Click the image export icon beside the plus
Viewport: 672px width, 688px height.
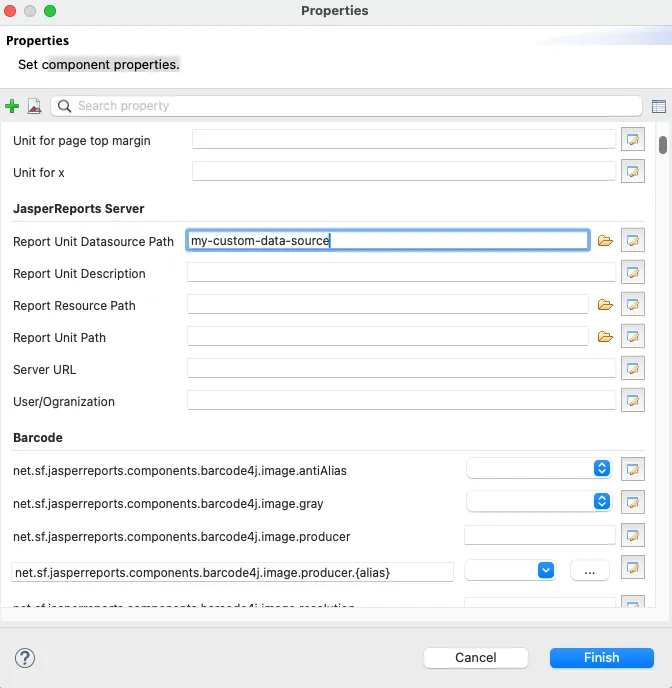(34, 106)
